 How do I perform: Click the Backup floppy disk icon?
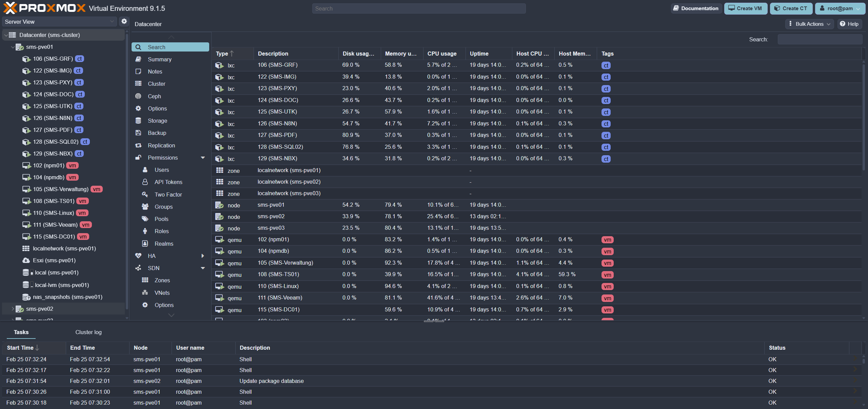138,133
